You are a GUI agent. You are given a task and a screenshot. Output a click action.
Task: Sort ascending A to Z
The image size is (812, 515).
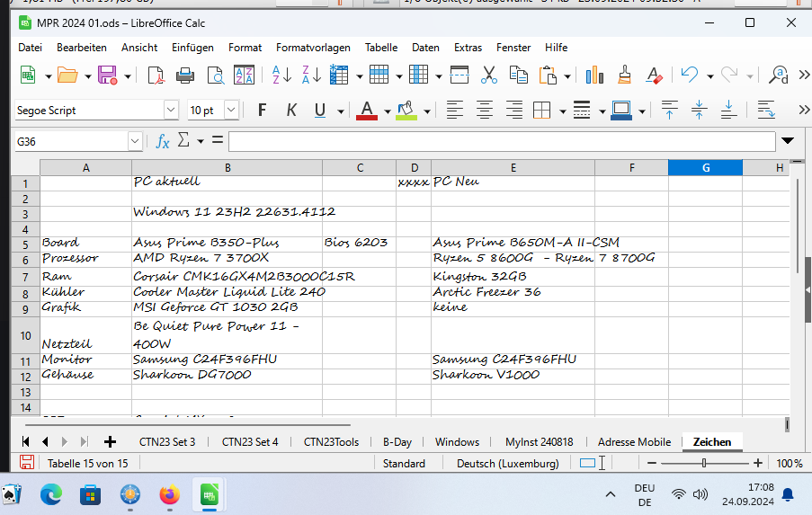pyautogui.click(x=281, y=75)
